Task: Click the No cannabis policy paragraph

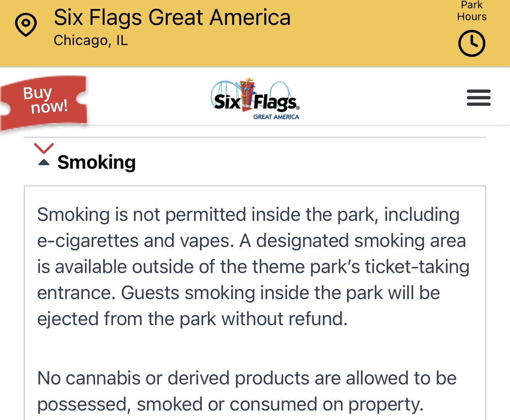Action: coord(247,391)
